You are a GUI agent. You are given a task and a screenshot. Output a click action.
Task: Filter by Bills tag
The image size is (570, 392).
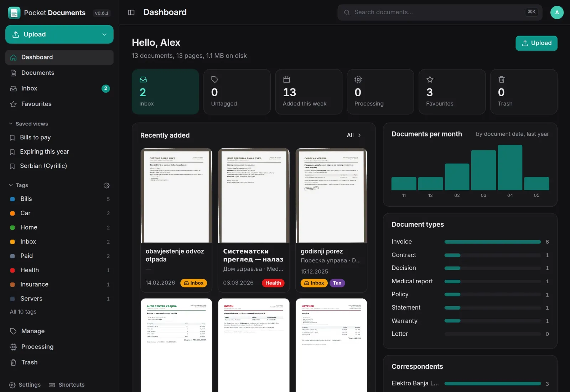pyautogui.click(x=59, y=199)
